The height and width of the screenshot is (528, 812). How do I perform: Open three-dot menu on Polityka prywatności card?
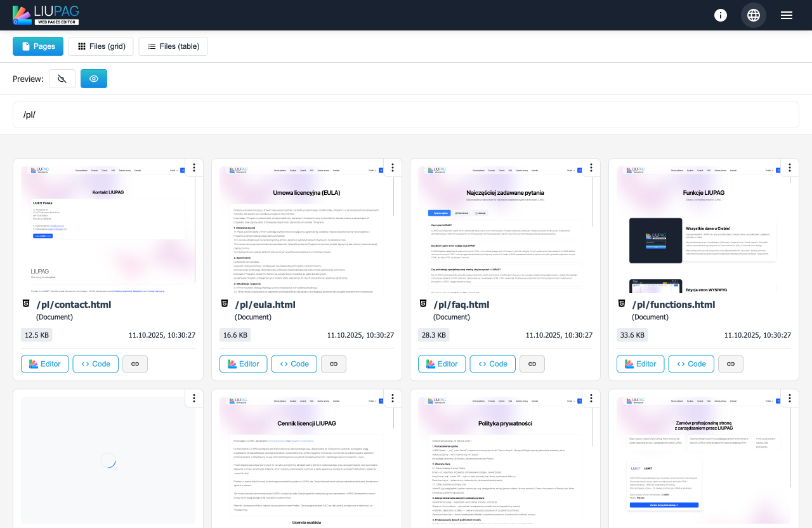point(591,398)
